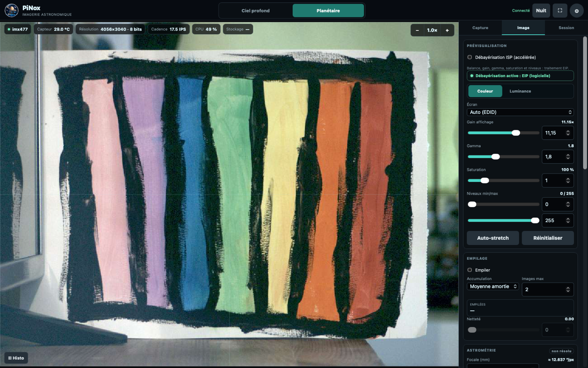Zoom in with the plus icon
Image resolution: width=588 pixels, height=368 pixels.
[447, 30]
